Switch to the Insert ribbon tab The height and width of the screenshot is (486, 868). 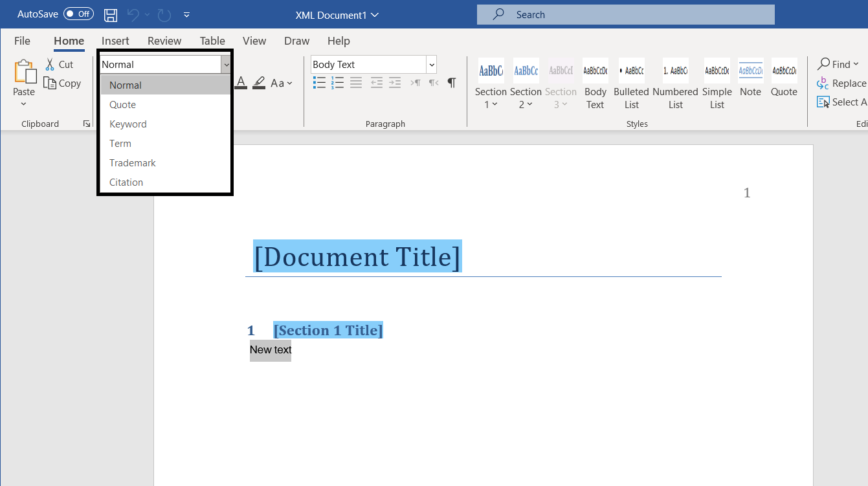coord(115,40)
